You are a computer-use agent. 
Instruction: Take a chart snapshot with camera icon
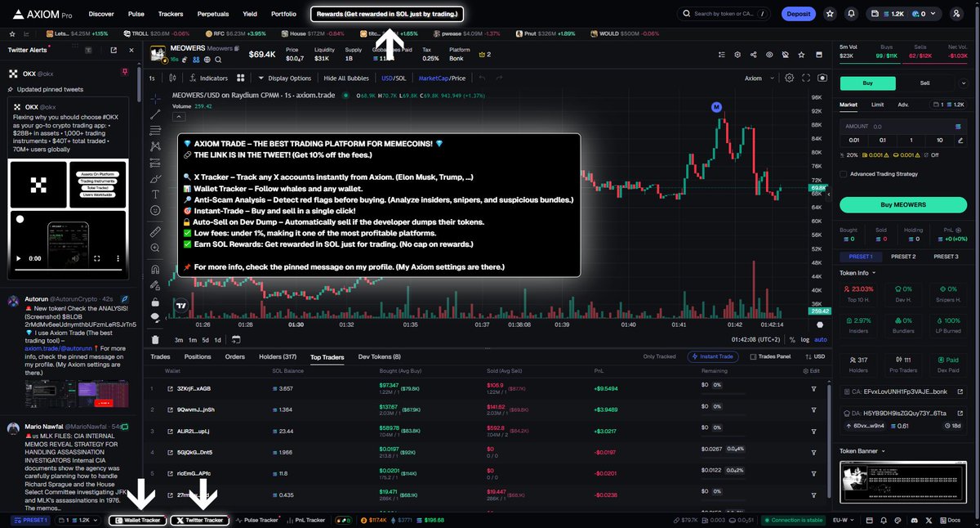[x=822, y=78]
